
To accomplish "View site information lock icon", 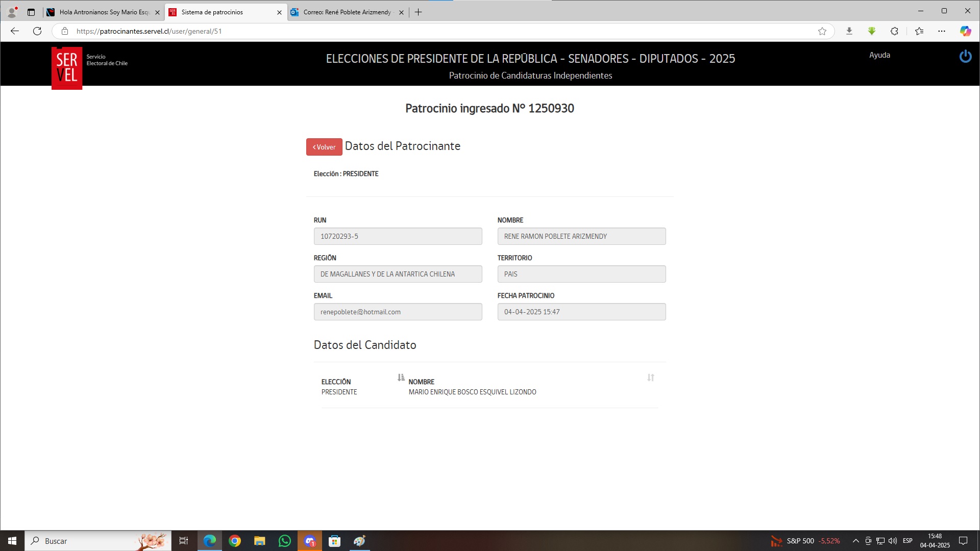I will [65, 31].
